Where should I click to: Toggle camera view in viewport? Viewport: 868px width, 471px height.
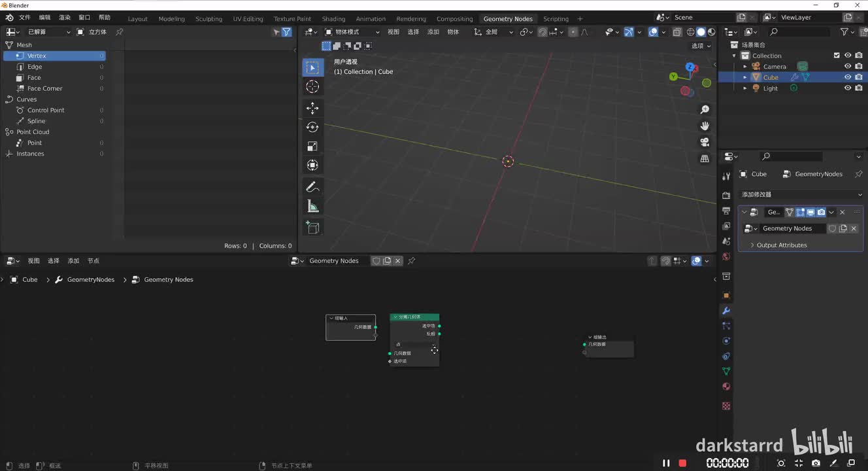pyautogui.click(x=705, y=142)
